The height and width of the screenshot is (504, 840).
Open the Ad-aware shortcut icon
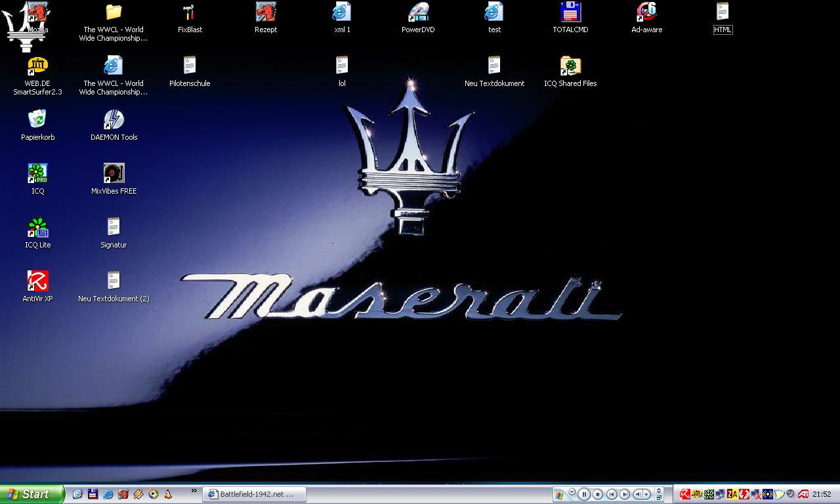(646, 12)
